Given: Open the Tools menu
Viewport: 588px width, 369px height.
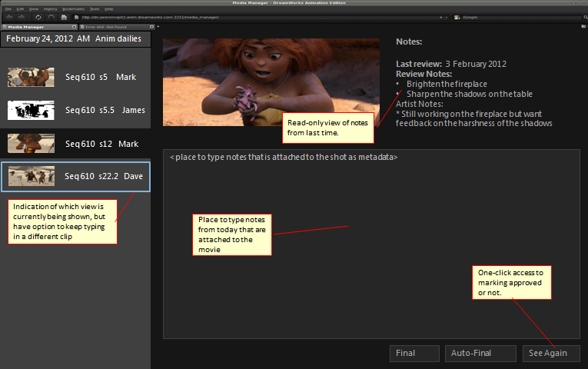Looking at the screenshot, I should [x=95, y=8].
